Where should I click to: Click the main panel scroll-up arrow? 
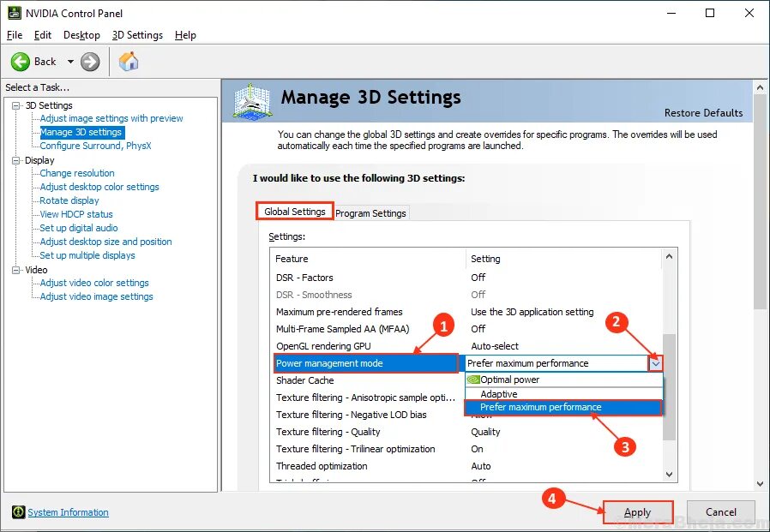761,88
